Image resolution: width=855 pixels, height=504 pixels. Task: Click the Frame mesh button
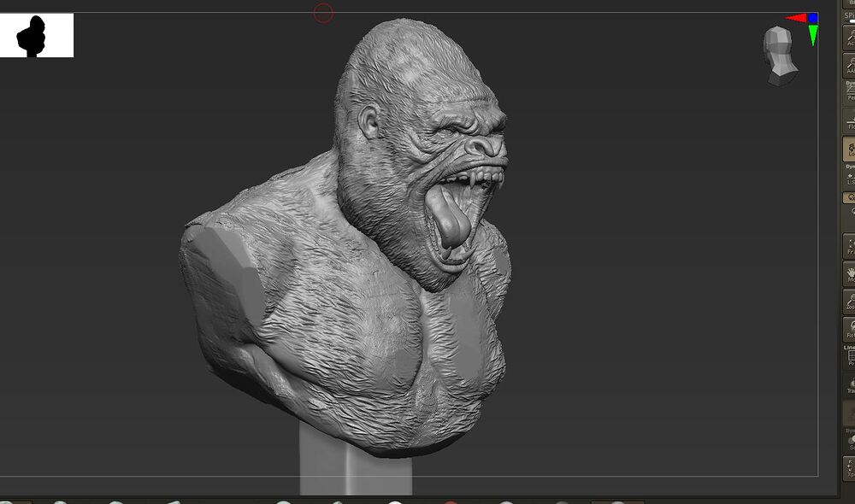coord(850,246)
